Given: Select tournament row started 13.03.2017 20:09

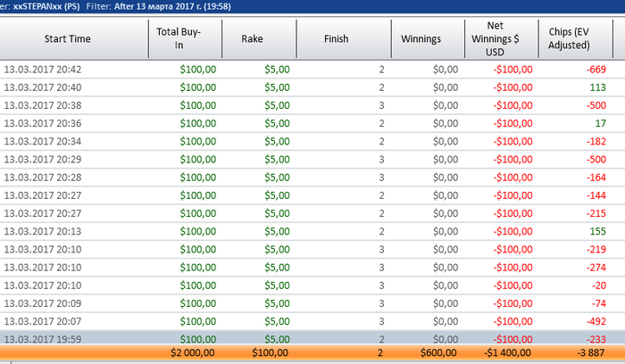Looking at the screenshot, I should tap(312, 303).
